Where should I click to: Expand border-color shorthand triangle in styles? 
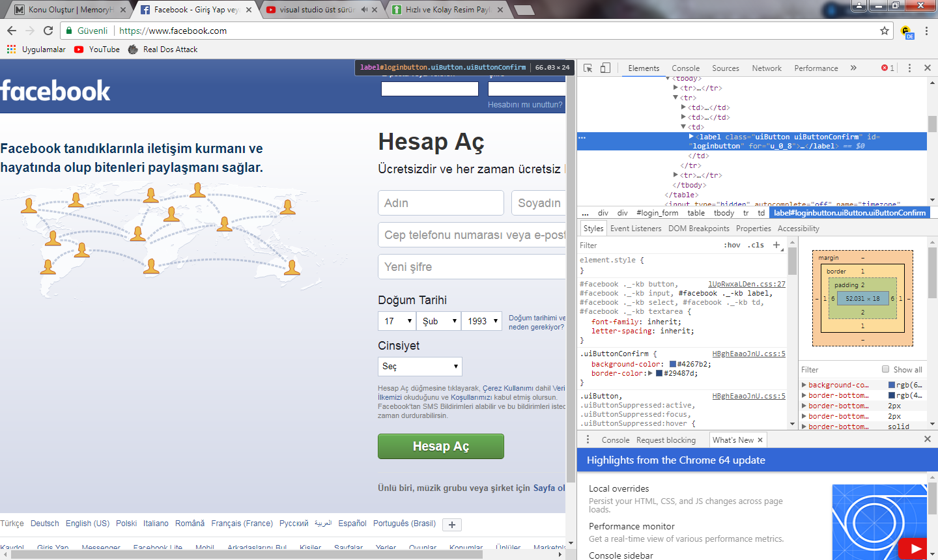(x=650, y=373)
